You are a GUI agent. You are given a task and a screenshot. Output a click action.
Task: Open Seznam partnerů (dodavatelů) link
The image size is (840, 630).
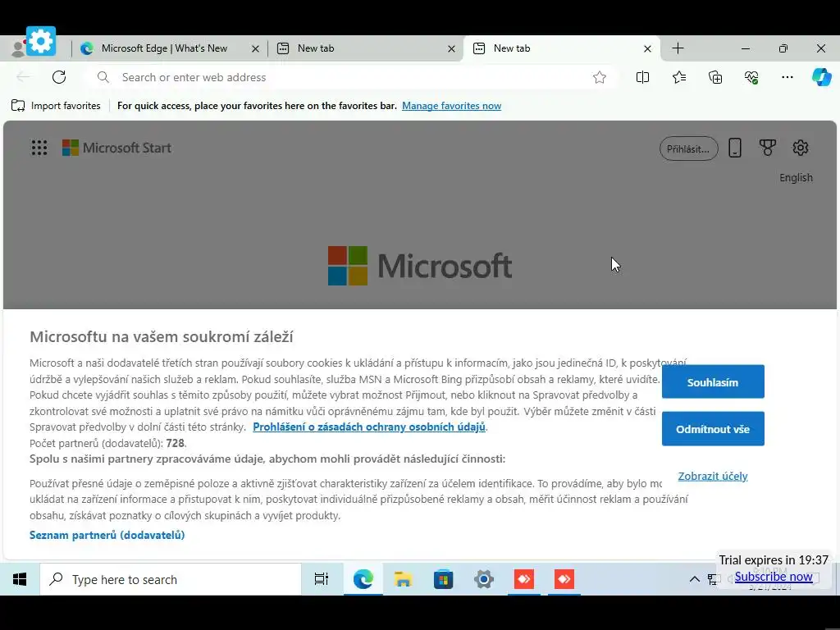(x=107, y=535)
